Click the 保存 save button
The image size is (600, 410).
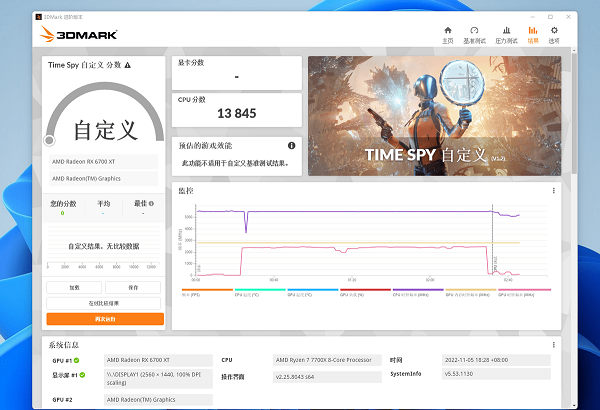133,287
